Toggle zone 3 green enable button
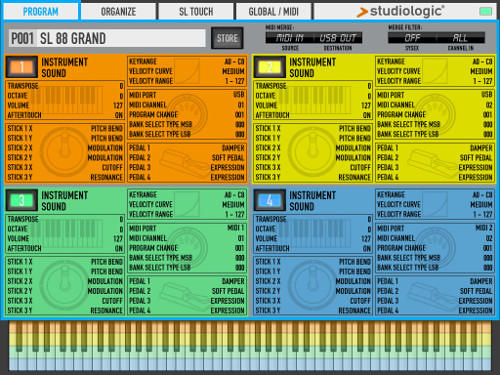The image size is (500, 375). point(22,200)
